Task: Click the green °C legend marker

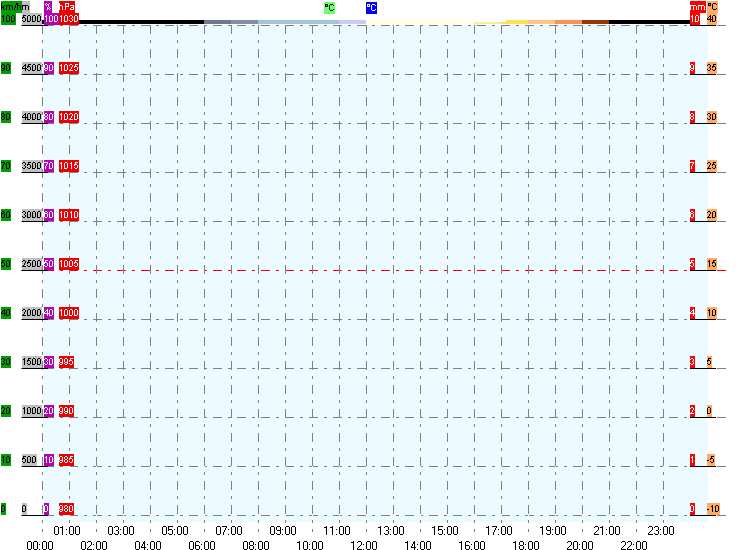Action: [330, 8]
